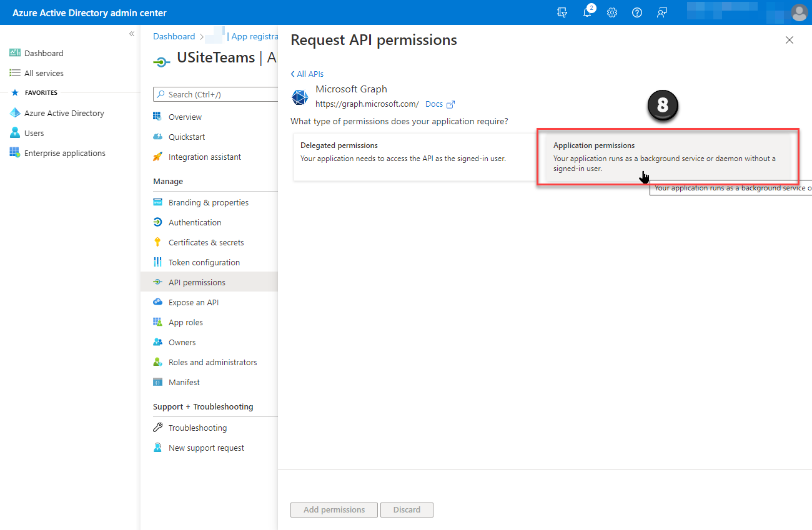Click the Authentication icon

coord(157,222)
